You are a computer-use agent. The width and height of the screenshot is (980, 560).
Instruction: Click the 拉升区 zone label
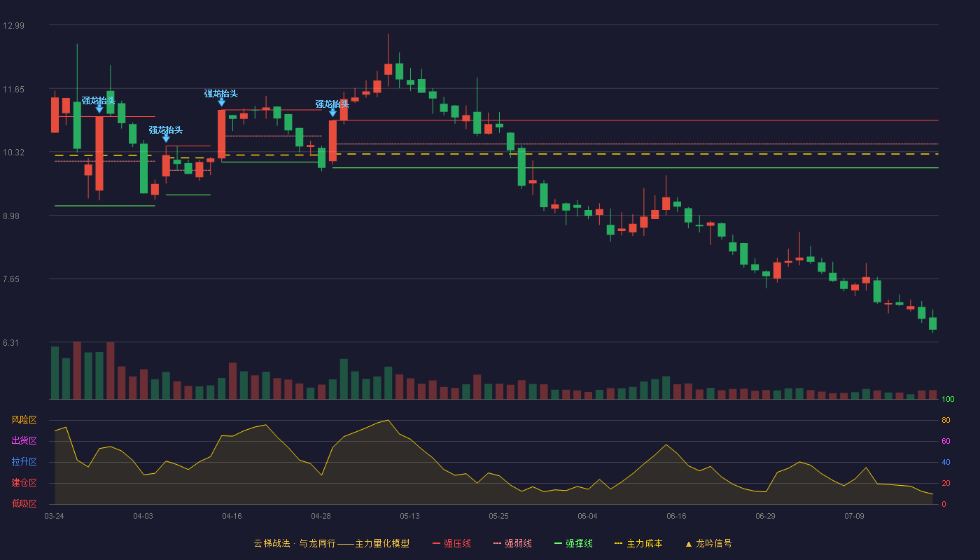click(x=24, y=462)
